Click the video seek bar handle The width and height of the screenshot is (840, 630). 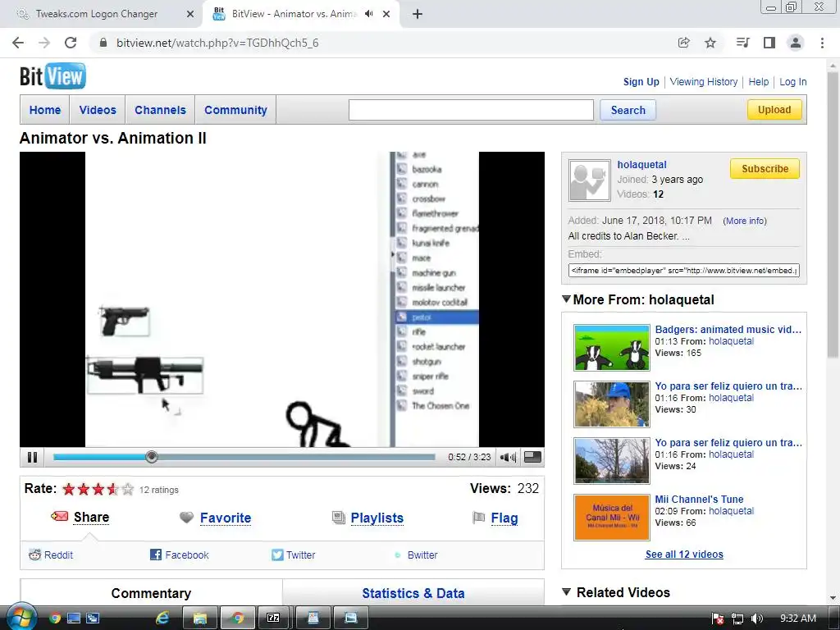[152, 457]
